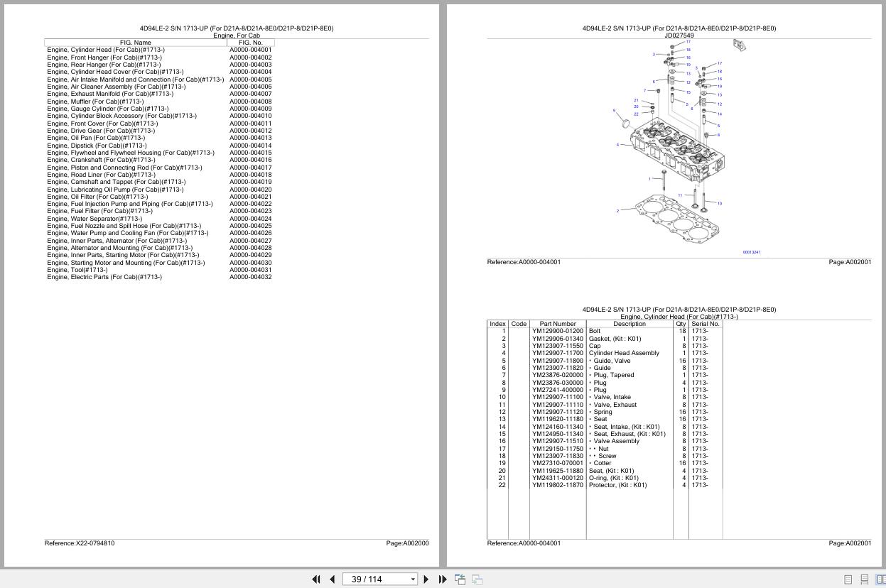Select Engine, Muffler (For Cab) entry
The width and height of the screenshot is (886, 588).
[x=95, y=102]
